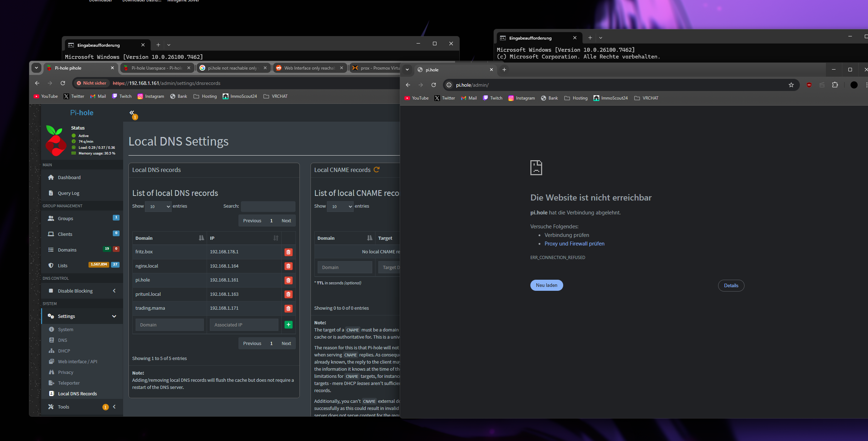The image size is (868, 441).
Task: Open tab search dropdown in left browser
Action: (x=36, y=68)
